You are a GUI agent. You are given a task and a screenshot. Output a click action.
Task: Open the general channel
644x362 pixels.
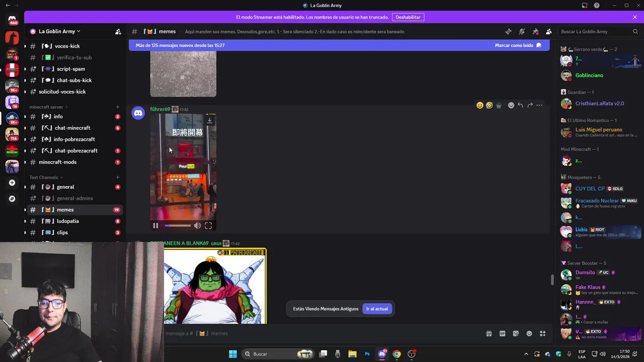click(x=75, y=187)
